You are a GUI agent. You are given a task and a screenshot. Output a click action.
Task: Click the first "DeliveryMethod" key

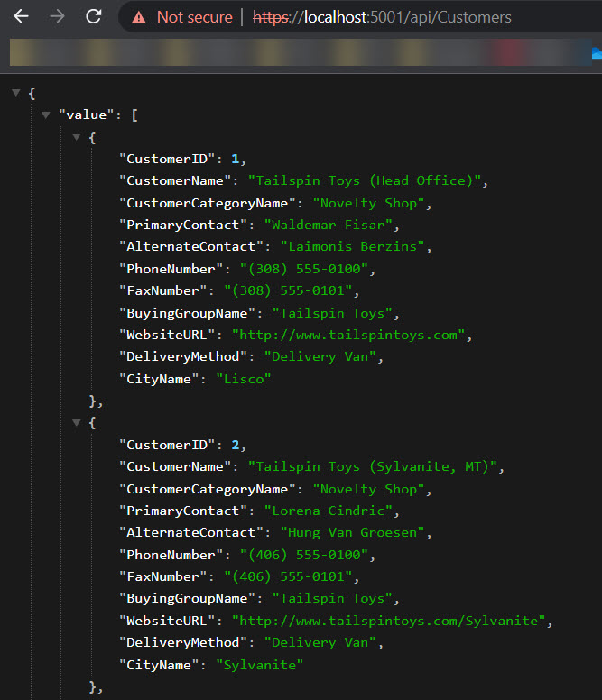pyautogui.click(x=183, y=356)
